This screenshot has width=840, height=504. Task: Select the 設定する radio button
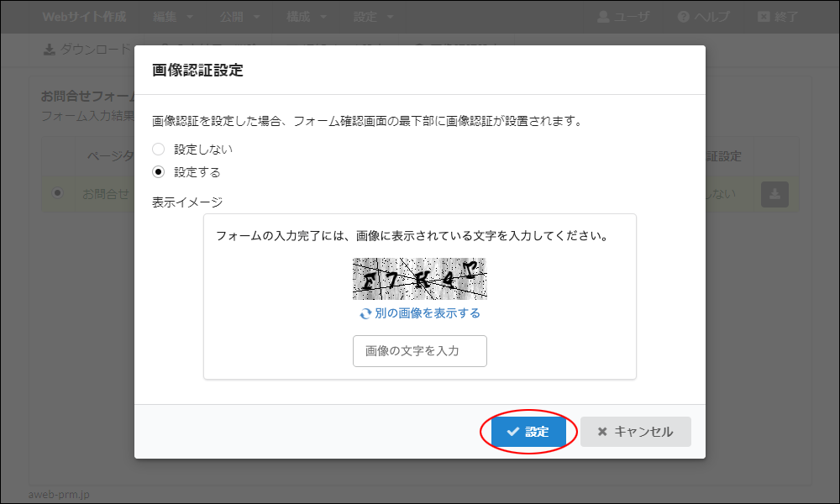point(158,171)
